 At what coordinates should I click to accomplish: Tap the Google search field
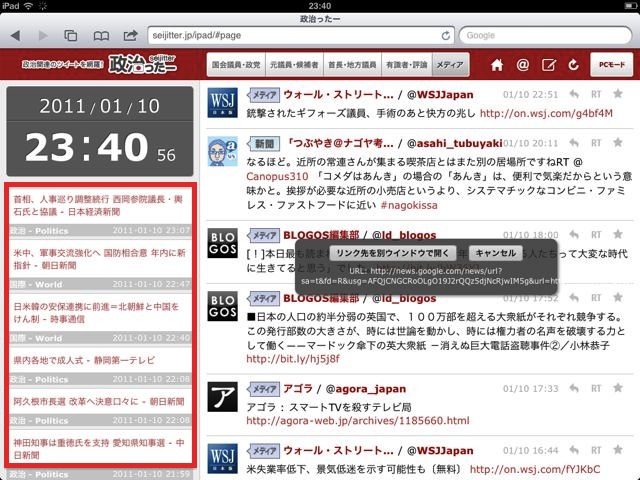545,36
